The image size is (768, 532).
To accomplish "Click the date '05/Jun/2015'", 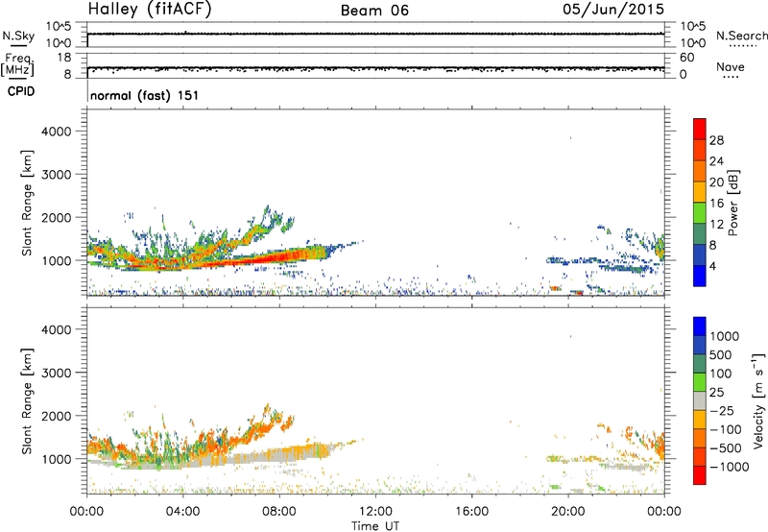I will [x=613, y=10].
